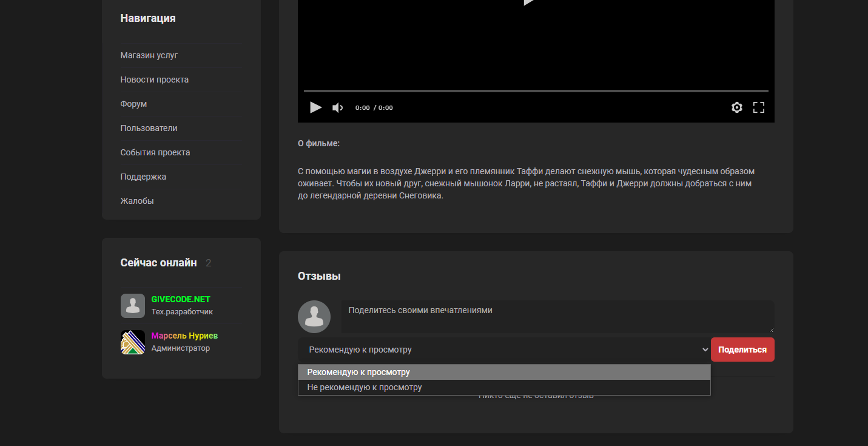Click the GIVECODE.NET user avatar
The image size is (868, 446).
click(133, 306)
